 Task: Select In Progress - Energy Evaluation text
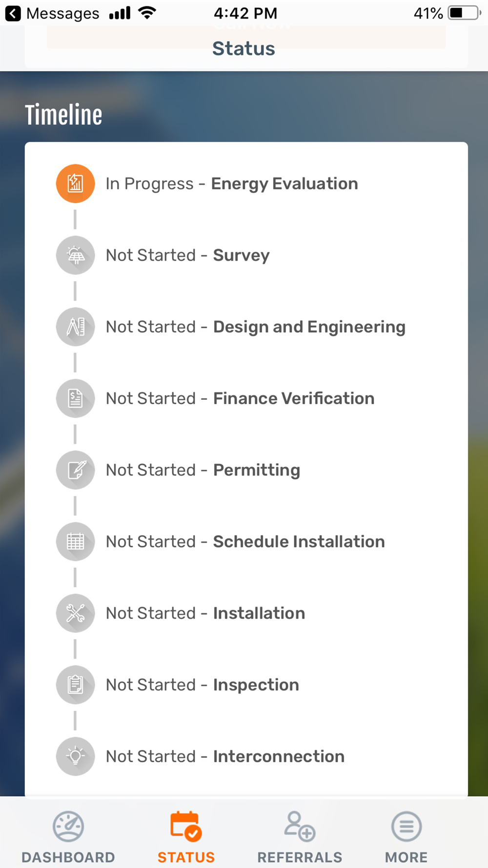coord(232,184)
